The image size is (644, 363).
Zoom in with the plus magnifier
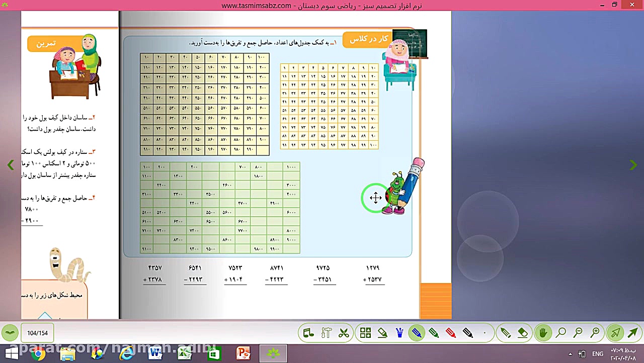(x=595, y=333)
